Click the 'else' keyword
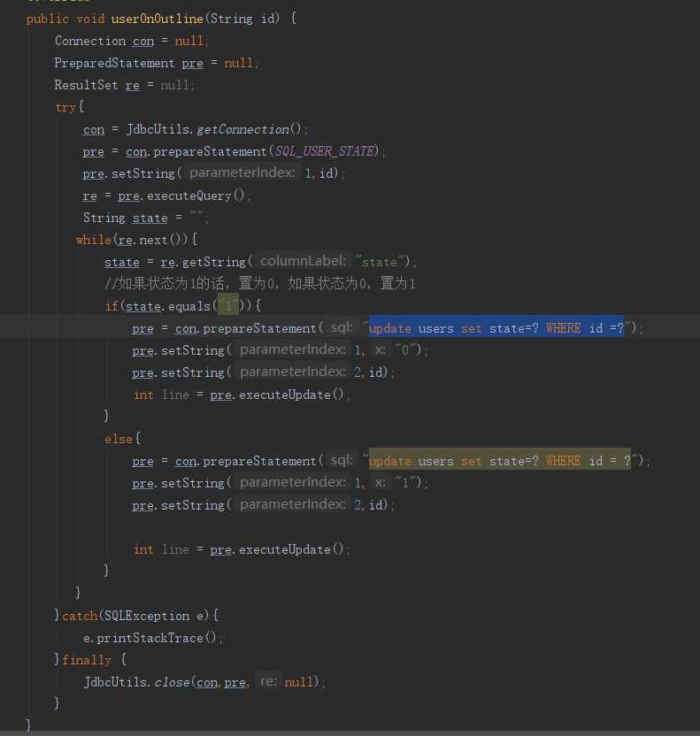 [x=119, y=439]
